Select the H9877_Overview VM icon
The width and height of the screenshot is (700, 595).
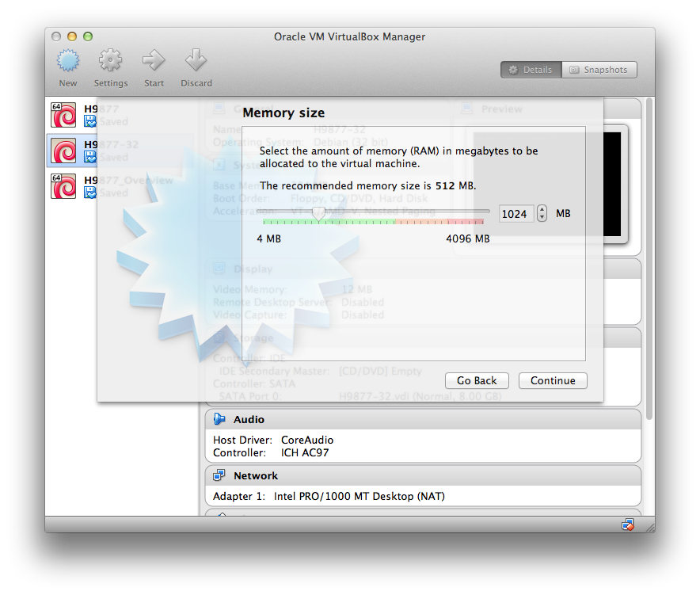tap(63, 186)
